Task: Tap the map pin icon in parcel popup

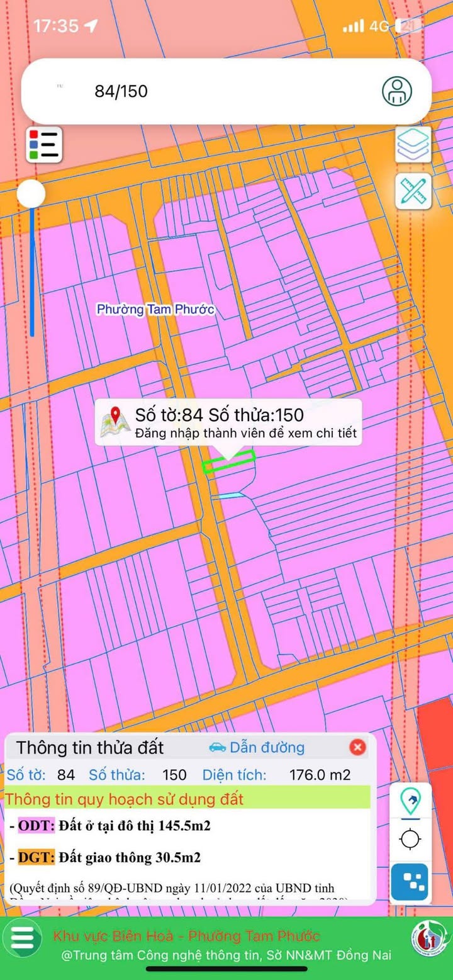Action: coord(115,422)
